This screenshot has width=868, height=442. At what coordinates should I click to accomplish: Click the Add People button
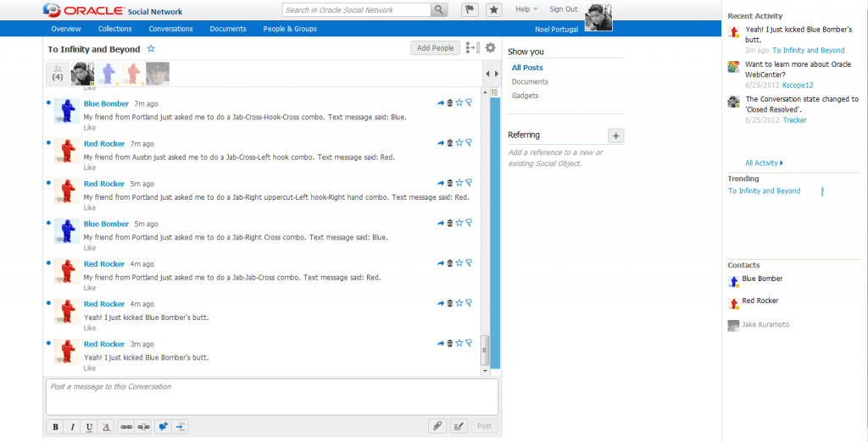pos(435,48)
